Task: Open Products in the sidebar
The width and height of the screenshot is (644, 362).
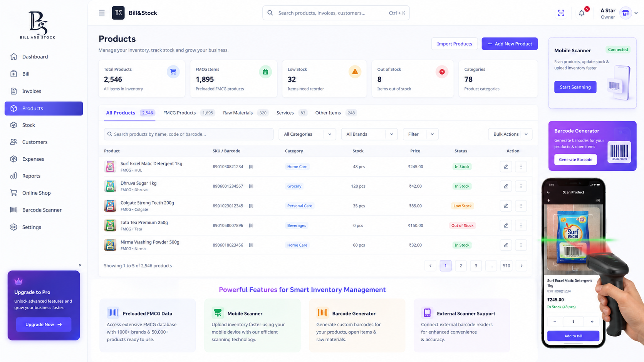Action: tap(44, 108)
